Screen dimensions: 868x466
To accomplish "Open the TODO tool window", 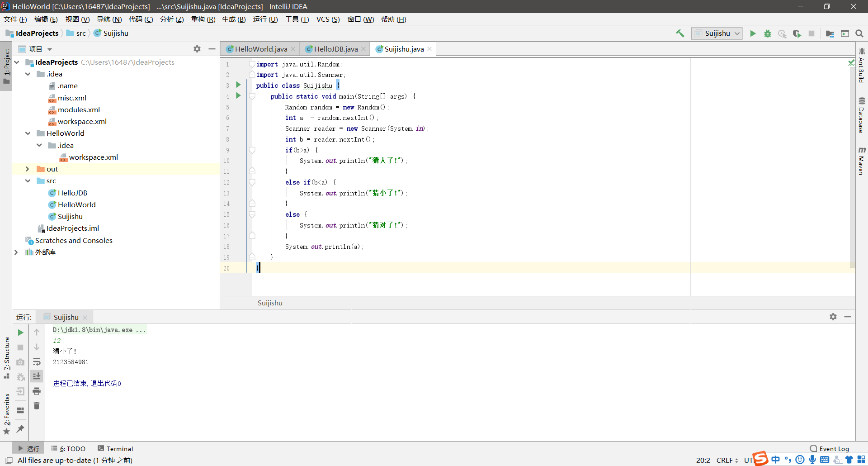I will point(68,448).
